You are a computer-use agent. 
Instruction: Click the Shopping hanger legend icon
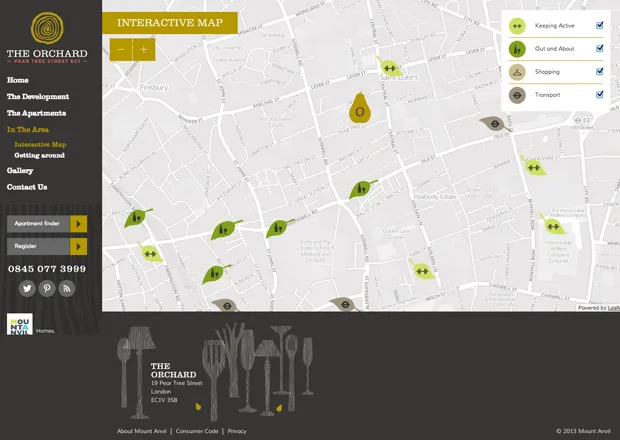click(517, 72)
